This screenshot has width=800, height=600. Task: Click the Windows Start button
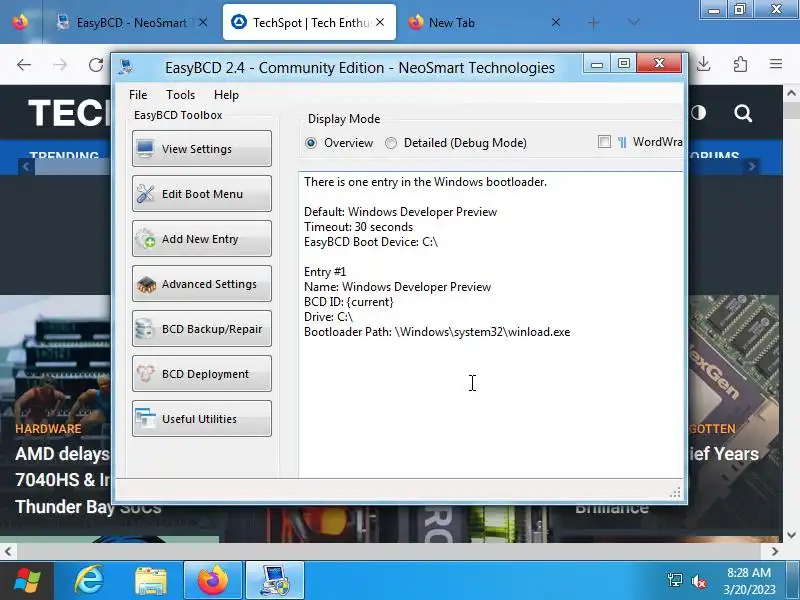[x=27, y=581]
